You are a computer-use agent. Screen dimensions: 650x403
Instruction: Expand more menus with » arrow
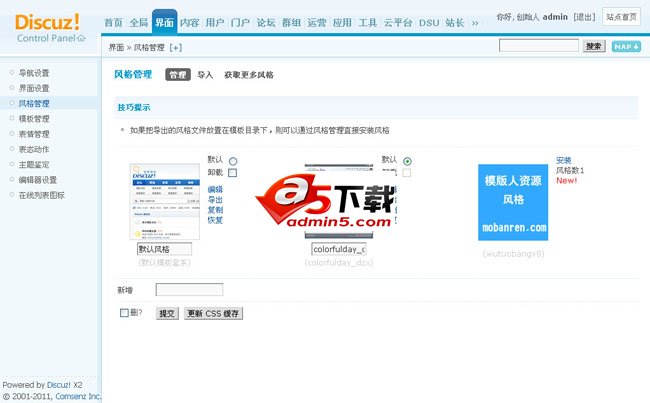(x=475, y=23)
